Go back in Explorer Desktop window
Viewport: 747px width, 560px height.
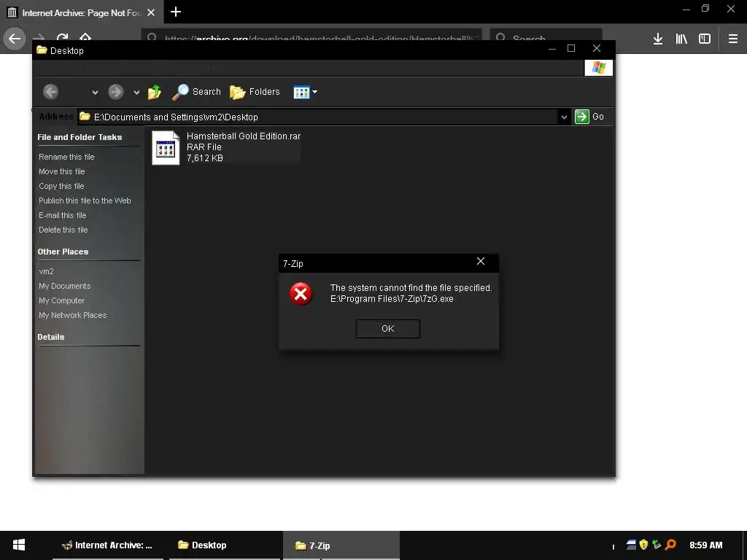point(50,92)
